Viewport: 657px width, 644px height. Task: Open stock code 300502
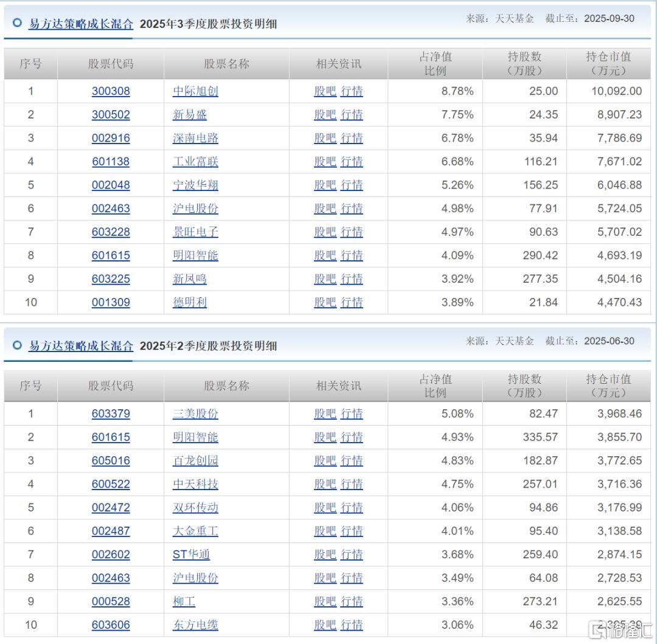click(x=111, y=115)
